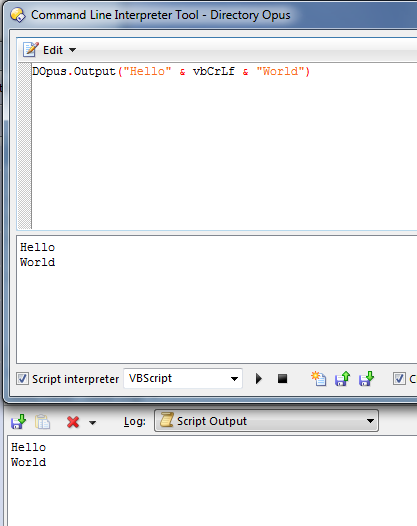Run the script with the play icon

(x=258, y=379)
